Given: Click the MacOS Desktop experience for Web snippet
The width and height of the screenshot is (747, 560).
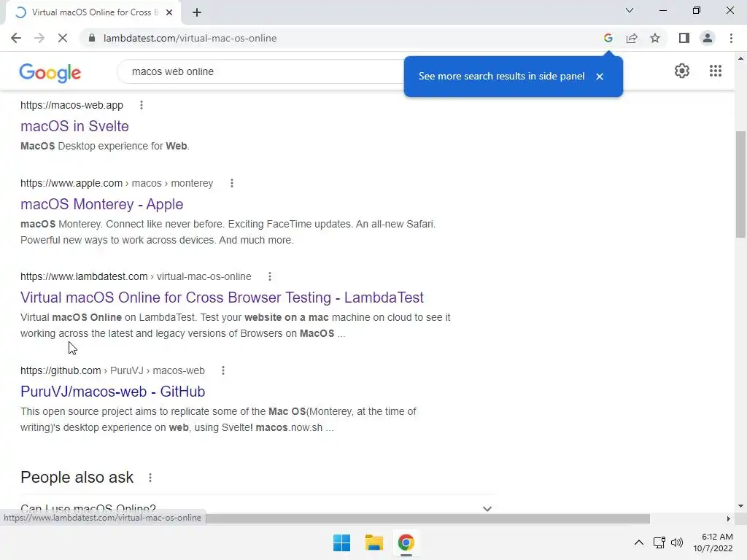Looking at the screenshot, I should point(105,146).
